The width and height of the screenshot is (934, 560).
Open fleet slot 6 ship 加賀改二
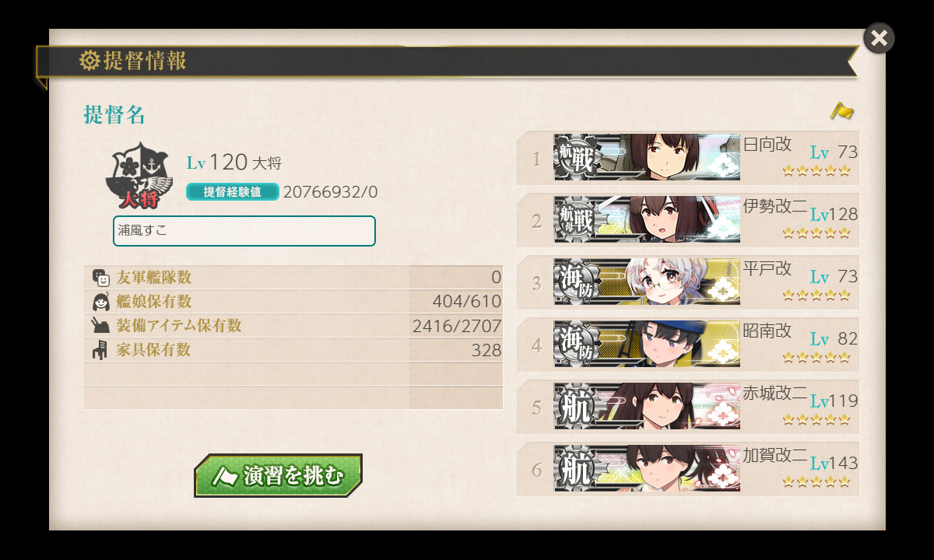point(688,469)
